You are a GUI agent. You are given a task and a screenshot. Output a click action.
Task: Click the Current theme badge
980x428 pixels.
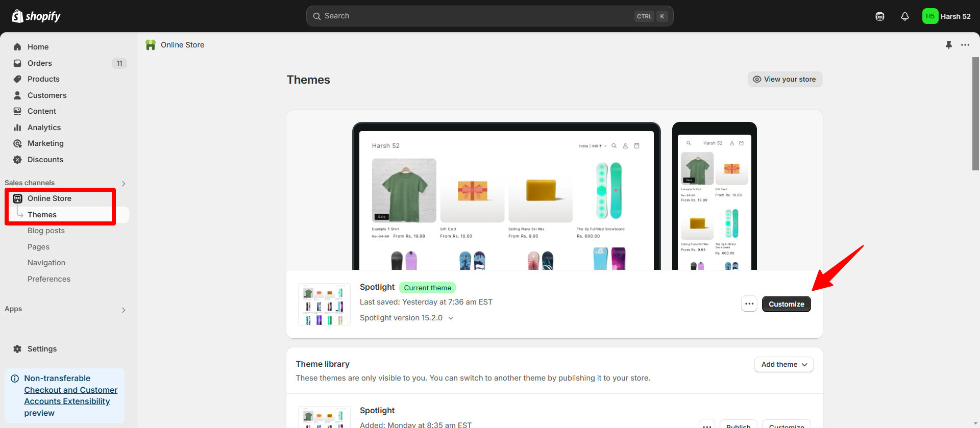tap(427, 288)
